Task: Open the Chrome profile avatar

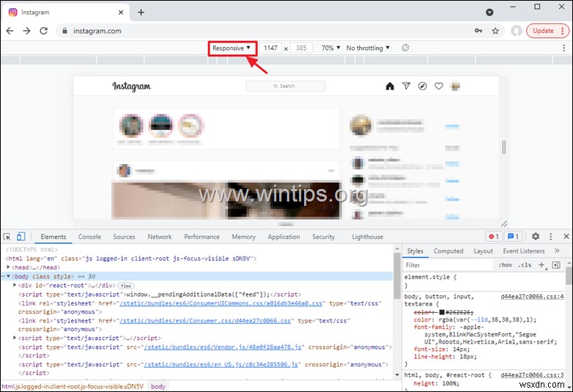Action: coord(516,31)
